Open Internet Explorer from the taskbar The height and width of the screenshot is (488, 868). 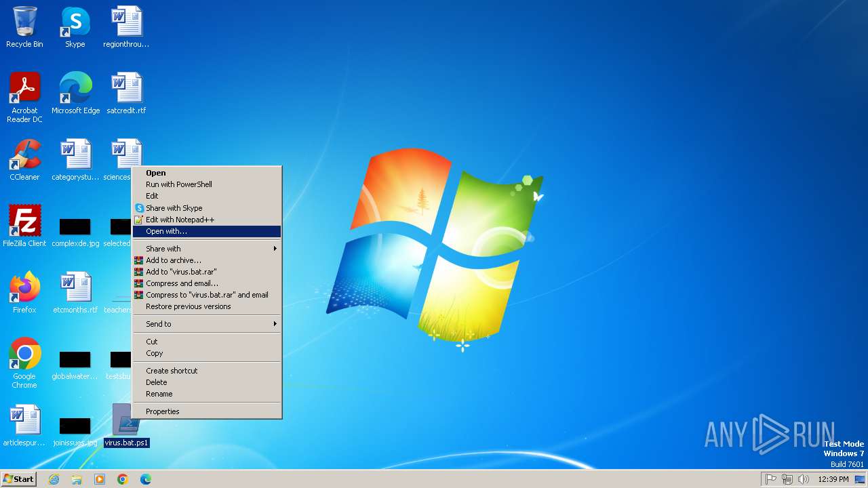point(54,479)
